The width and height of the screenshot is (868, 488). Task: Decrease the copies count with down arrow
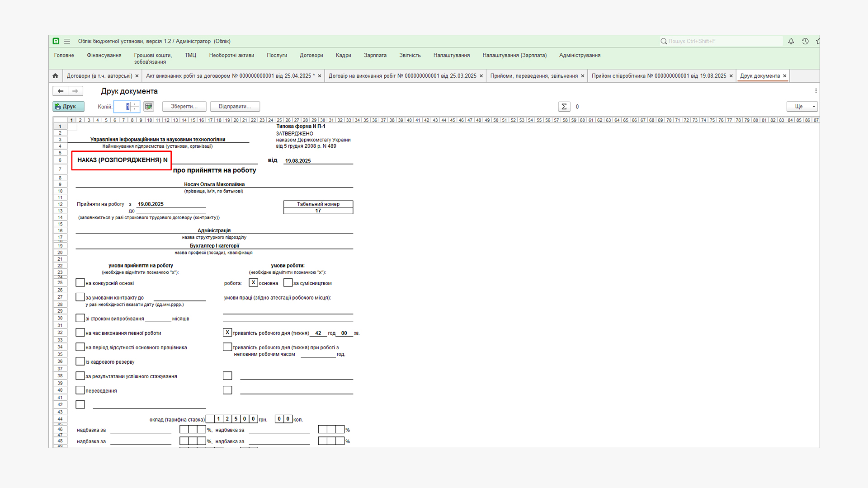click(x=135, y=109)
